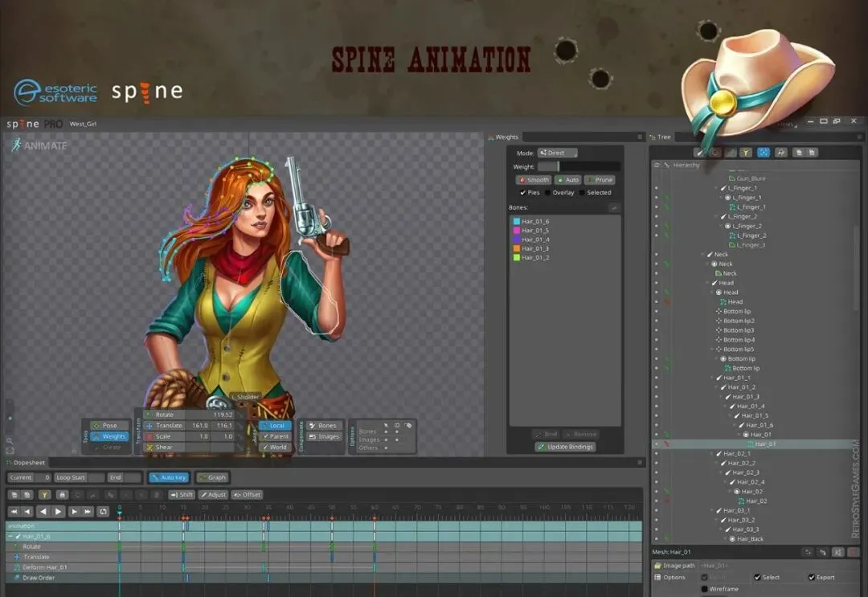
Task: Collapse the Hair_03_1 bone in the tree
Action: 712,511
